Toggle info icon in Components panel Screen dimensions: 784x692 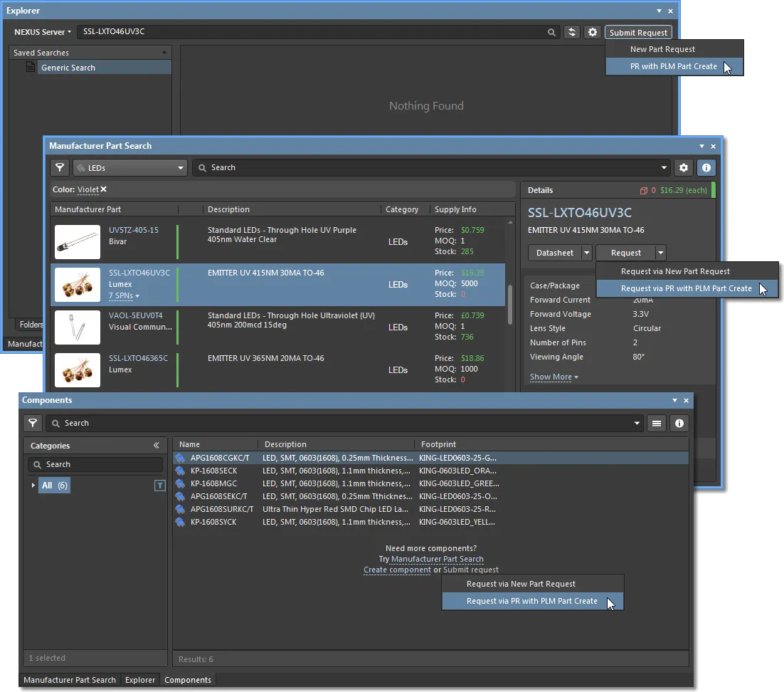pos(679,424)
